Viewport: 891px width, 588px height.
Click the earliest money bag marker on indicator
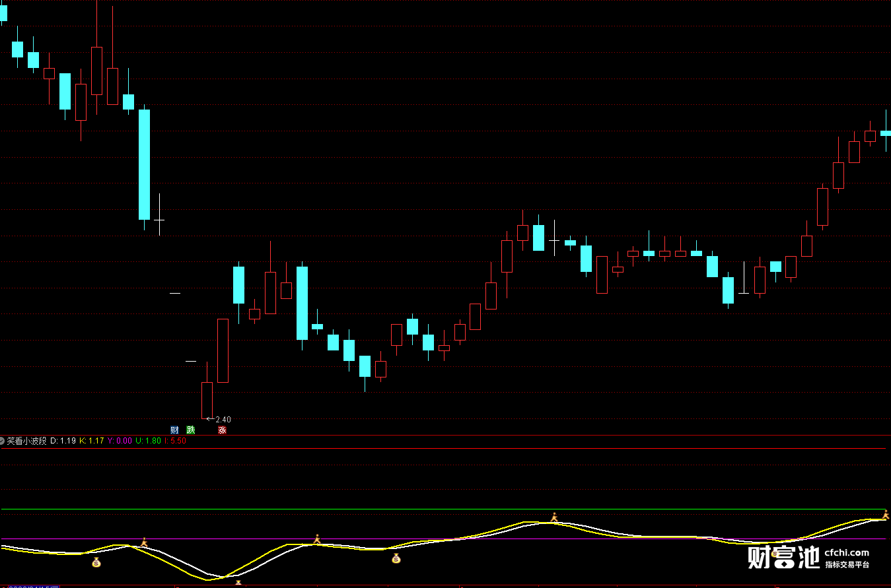click(96, 562)
